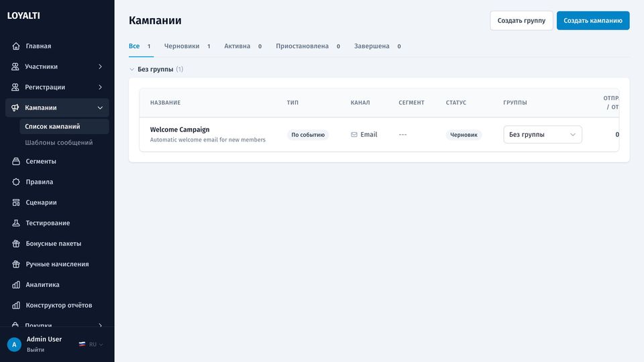The width and height of the screenshot is (644, 362).
Task: Switch to the Активна tab
Action: [243, 46]
